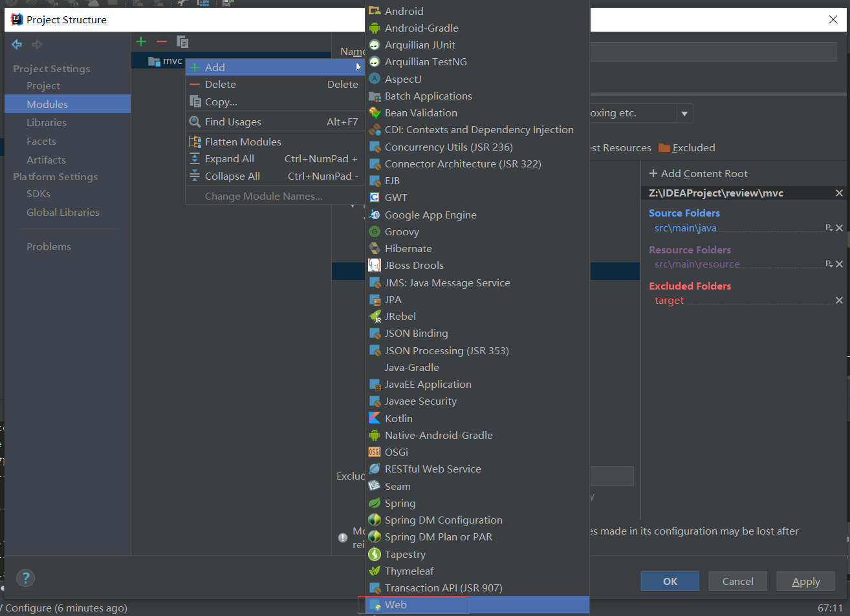Open the language level dropdown arrow

click(x=684, y=113)
